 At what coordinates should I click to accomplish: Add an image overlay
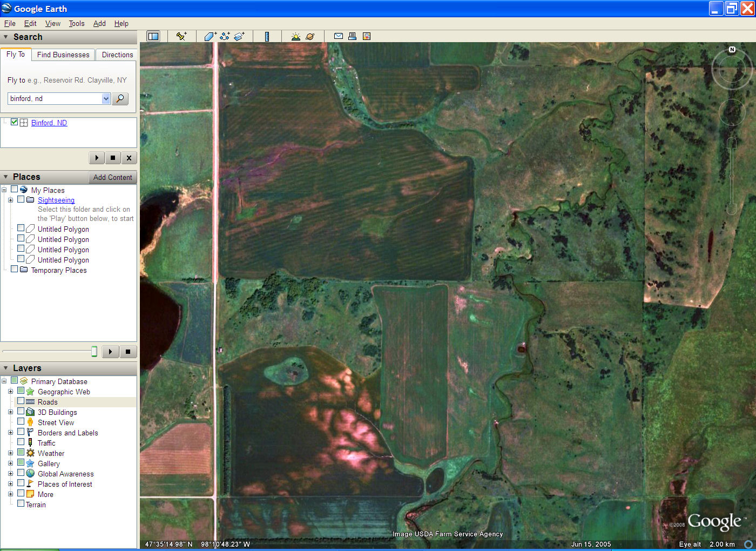pyautogui.click(x=239, y=36)
